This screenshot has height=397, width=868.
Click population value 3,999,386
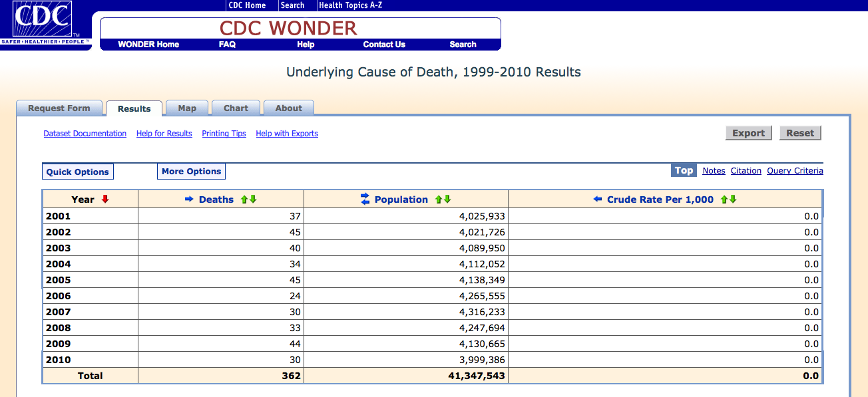coord(482,360)
